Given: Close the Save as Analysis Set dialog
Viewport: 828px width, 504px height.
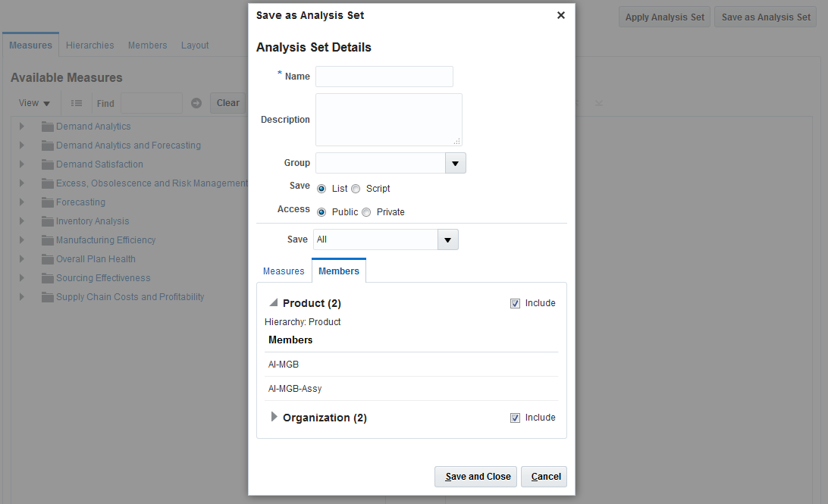Looking at the screenshot, I should click(561, 15).
